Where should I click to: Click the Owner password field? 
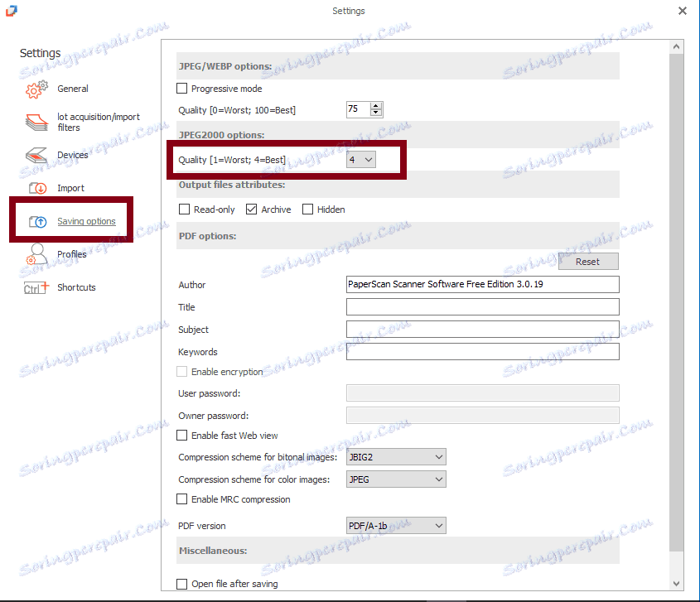[x=483, y=416]
